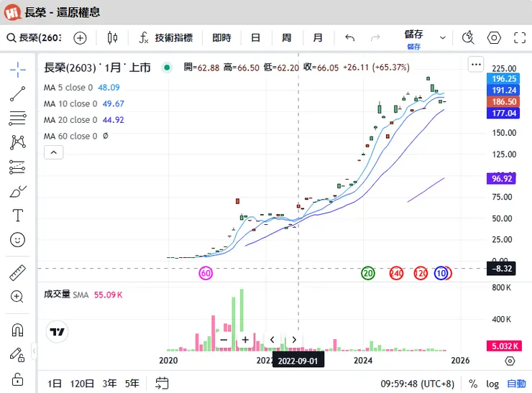Open the horizontal lines tool group
Viewport: 532px width, 393px height.
[x=18, y=119]
